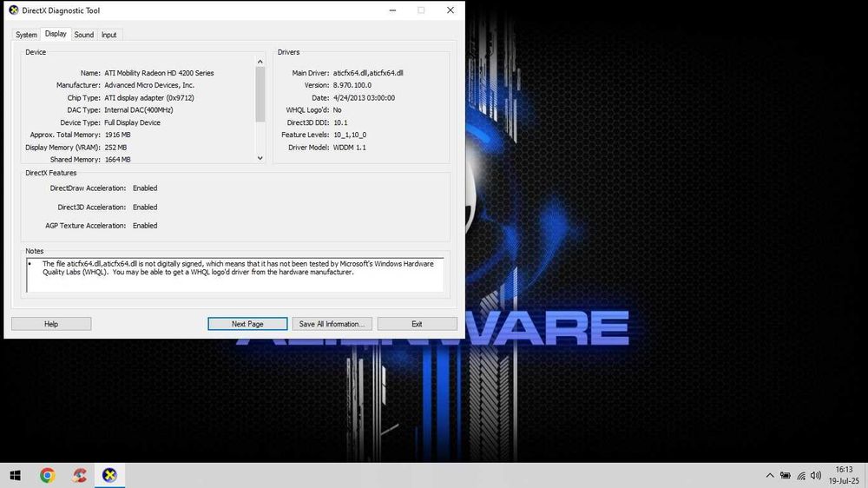Screen dimensions: 868x488
Task: Select the Display tab
Action: pos(56,34)
